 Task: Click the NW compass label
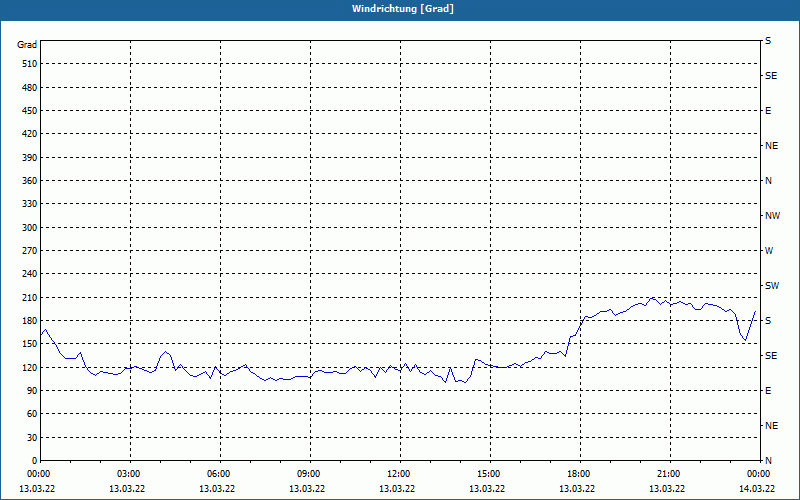(772, 216)
